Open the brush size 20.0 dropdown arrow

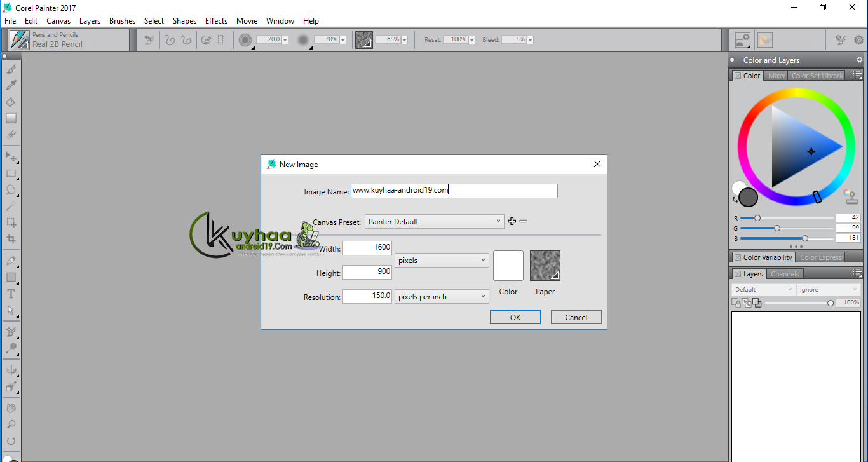(285, 40)
